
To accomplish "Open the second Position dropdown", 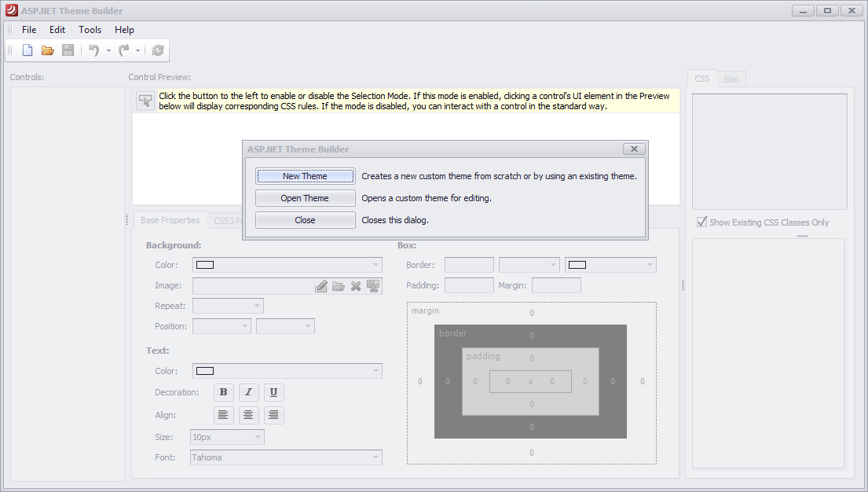I will point(308,326).
